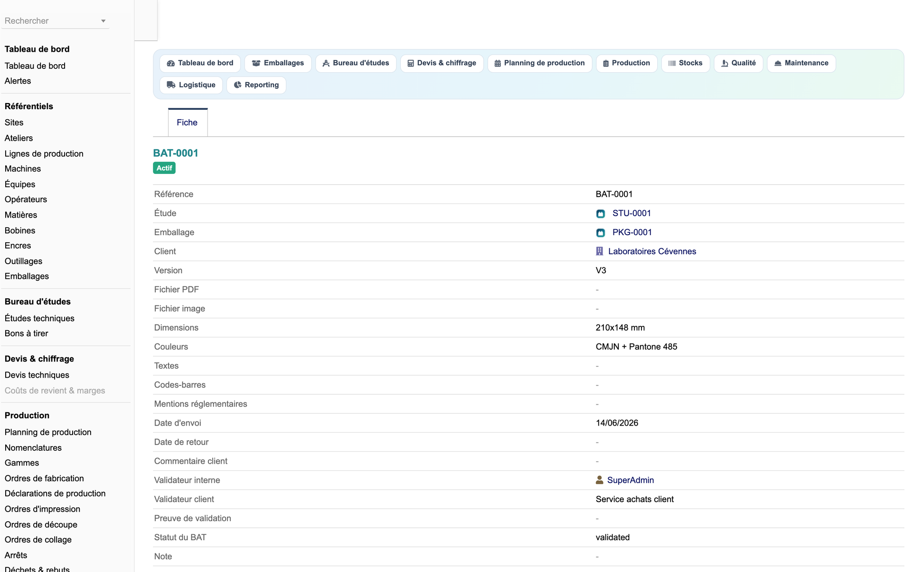Open Machines in the sidebar
Image resolution: width=924 pixels, height=572 pixels.
coord(22,169)
